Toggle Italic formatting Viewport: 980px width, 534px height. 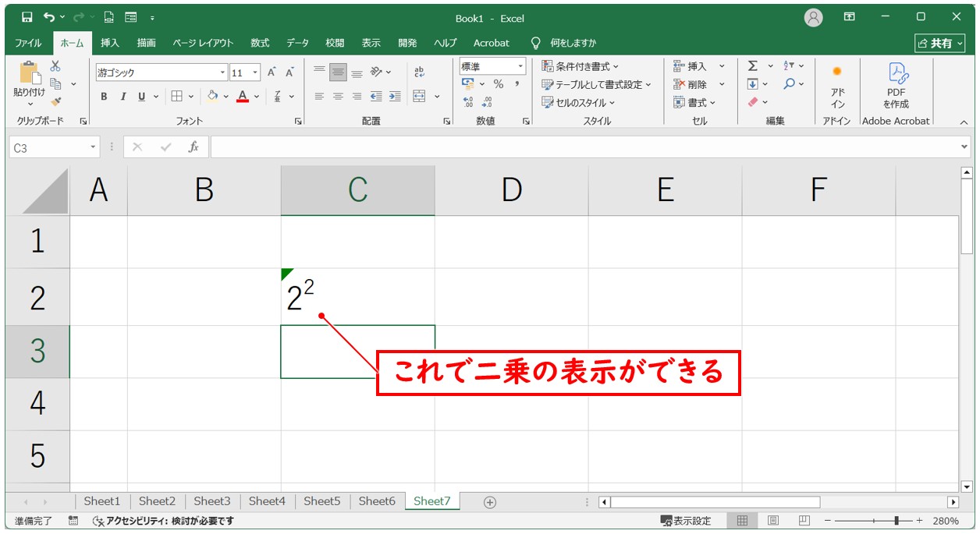pos(123,97)
